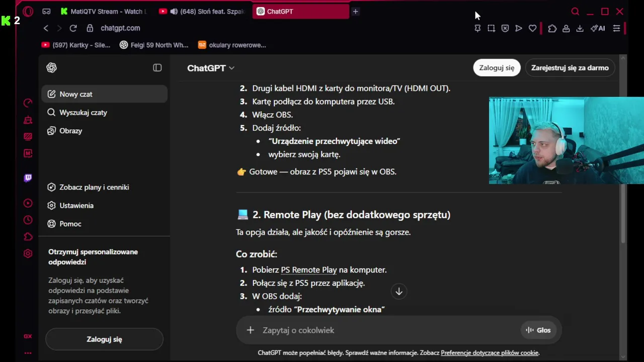644x362 pixels.
Task: Expand the ChatGPT model dropdown
Action: tap(211, 68)
